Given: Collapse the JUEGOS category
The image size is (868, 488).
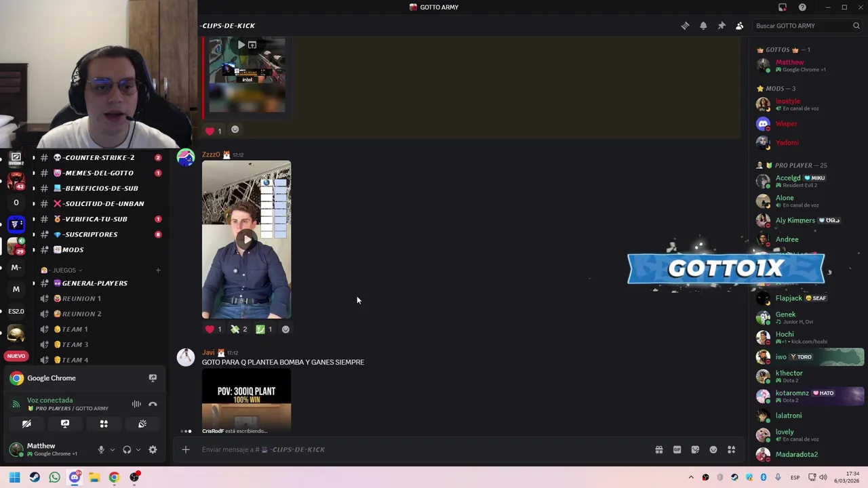Looking at the screenshot, I should pyautogui.click(x=62, y=270).
